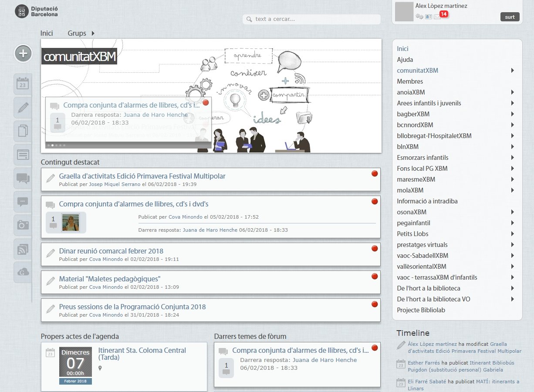Open the camera photo gallery icon

pyautogui.click(x=23, y=225)
